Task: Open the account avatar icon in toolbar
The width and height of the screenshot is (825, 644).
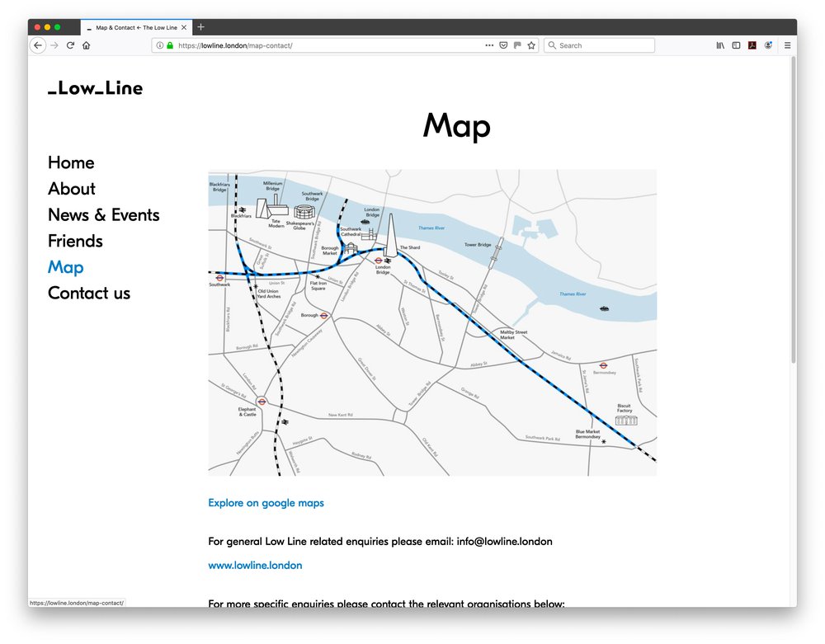Action: pyautogui.click(x=768, y=45)
